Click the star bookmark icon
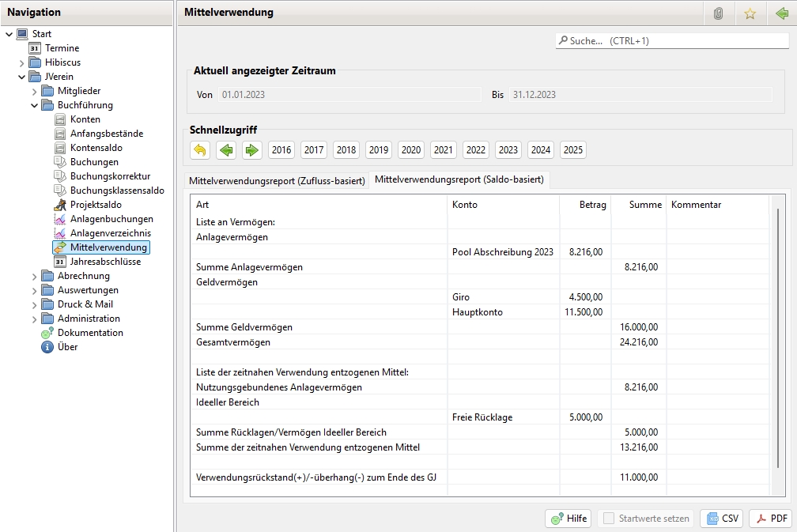797x532 pixels. (750, 13)
